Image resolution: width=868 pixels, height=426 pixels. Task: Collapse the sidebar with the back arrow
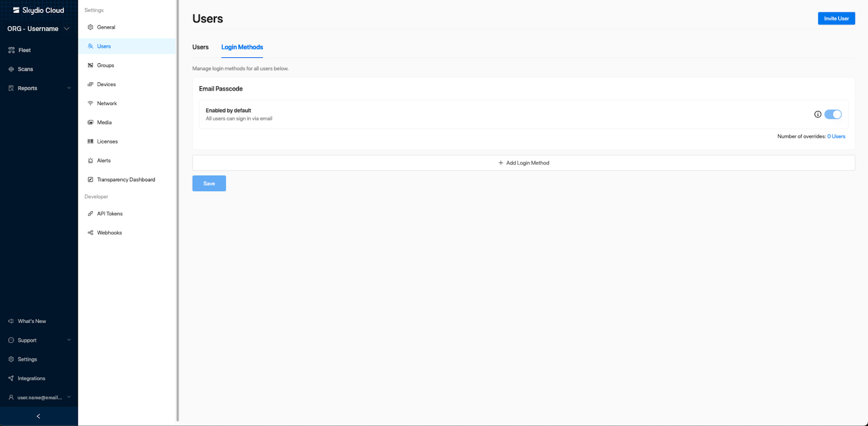pyautogui.click(x=39, y=416)
